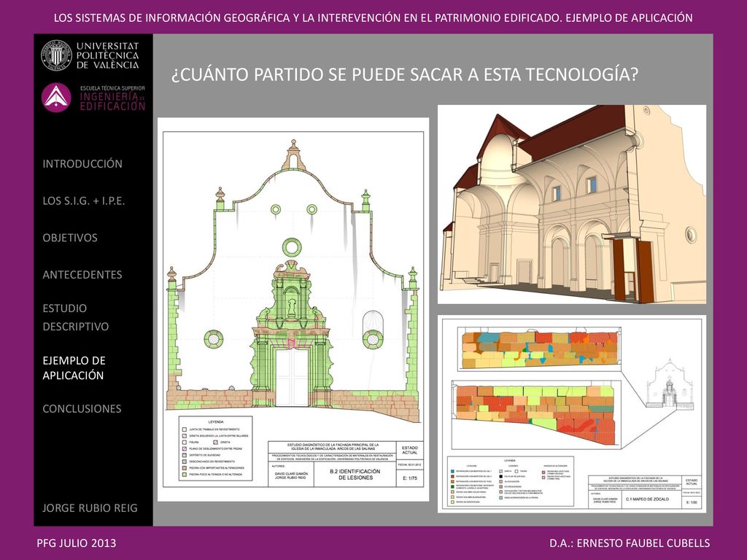Click the top header 'LOS SISTEMAS DE INFORMACIÓN GEOGRÁFICA' line
The width and height of the screenshot is (747, 560).
point(373,18)
